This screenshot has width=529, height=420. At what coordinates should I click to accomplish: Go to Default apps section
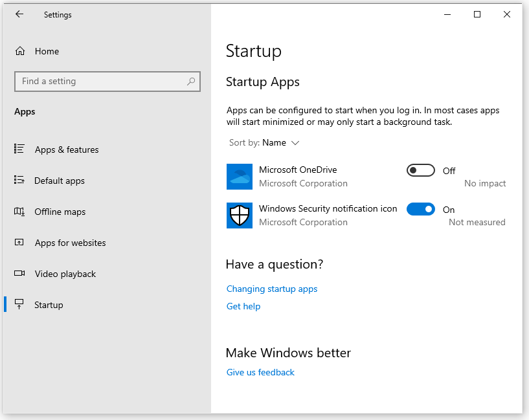point(60,181)
